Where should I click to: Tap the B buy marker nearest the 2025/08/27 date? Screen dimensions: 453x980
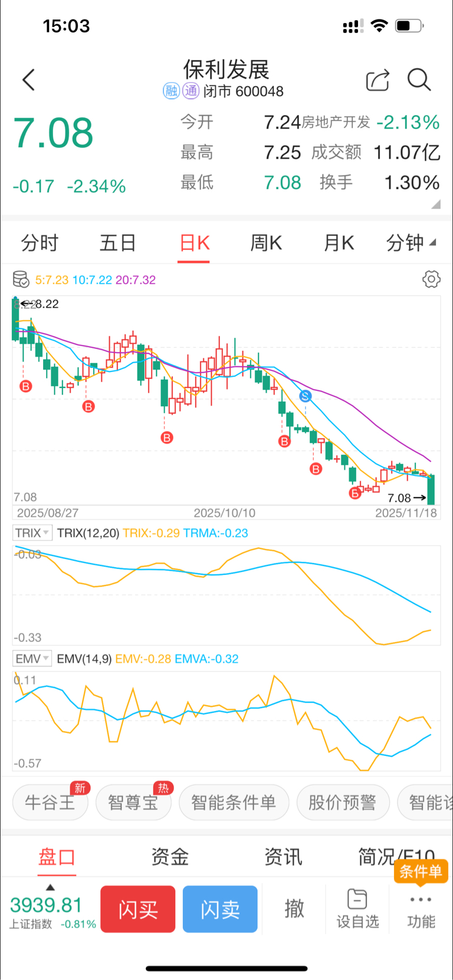pos(25,386)
